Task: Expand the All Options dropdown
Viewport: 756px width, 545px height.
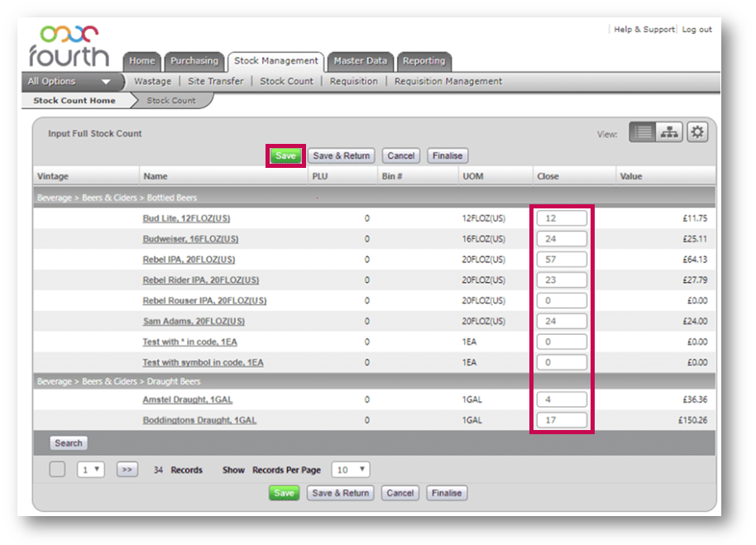Action: pyautogui.click(x=69, y=82)
